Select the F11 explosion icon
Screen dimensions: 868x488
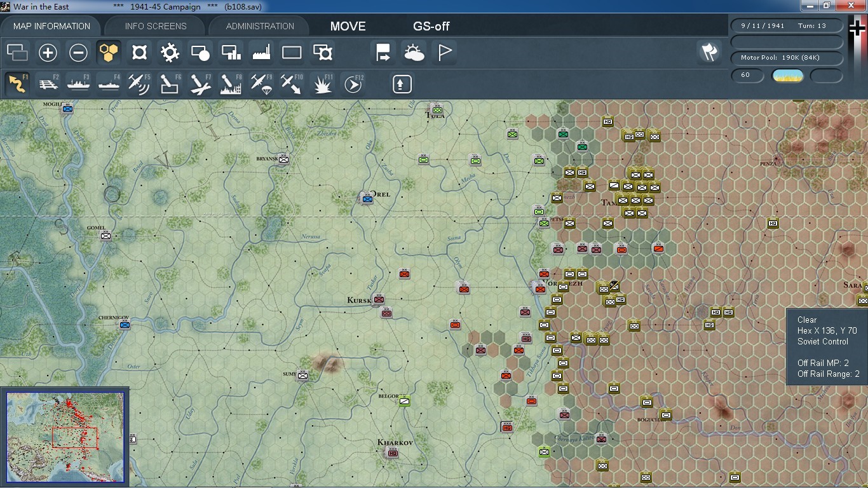[x=323, y=84]
